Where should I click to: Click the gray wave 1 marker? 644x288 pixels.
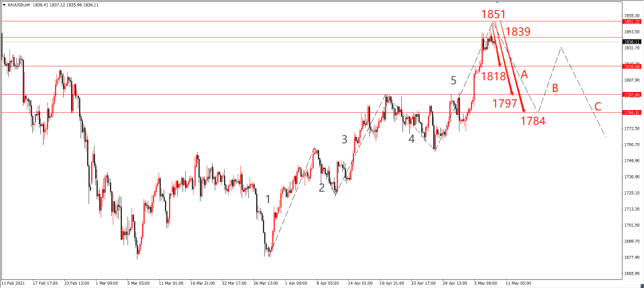coord(268,199)
